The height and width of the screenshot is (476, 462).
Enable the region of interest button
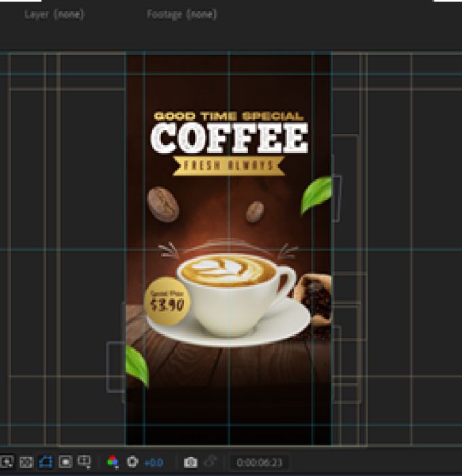coord(65,462)
